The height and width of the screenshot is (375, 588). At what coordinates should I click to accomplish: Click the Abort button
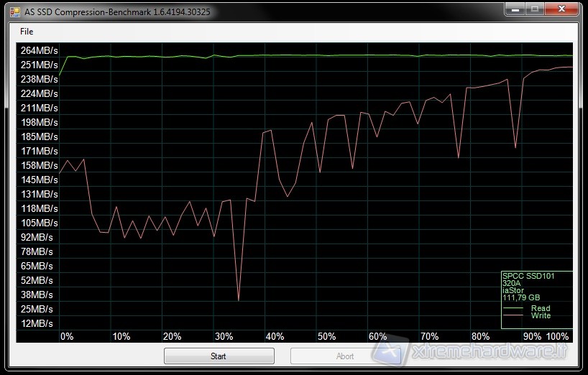click(344, 356)
